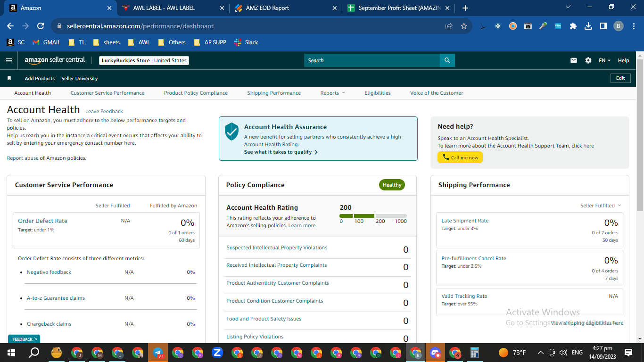This screenshot has width=644, height=362.
Task: Click Learn more under Account Health Rating
Action: 302,226
